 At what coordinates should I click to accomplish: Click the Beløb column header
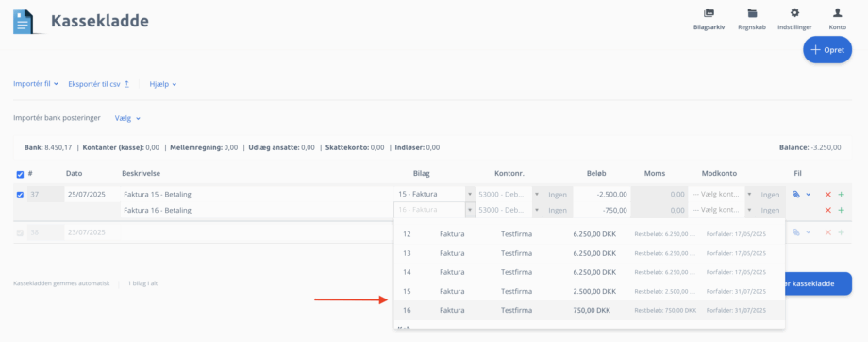tap(596, 174)
